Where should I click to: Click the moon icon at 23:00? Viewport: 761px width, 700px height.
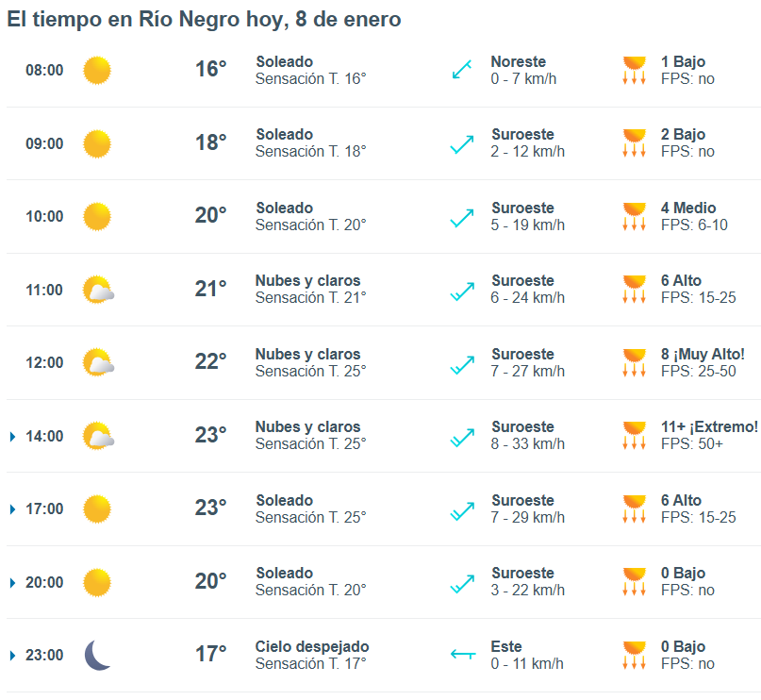coord(97,655)
